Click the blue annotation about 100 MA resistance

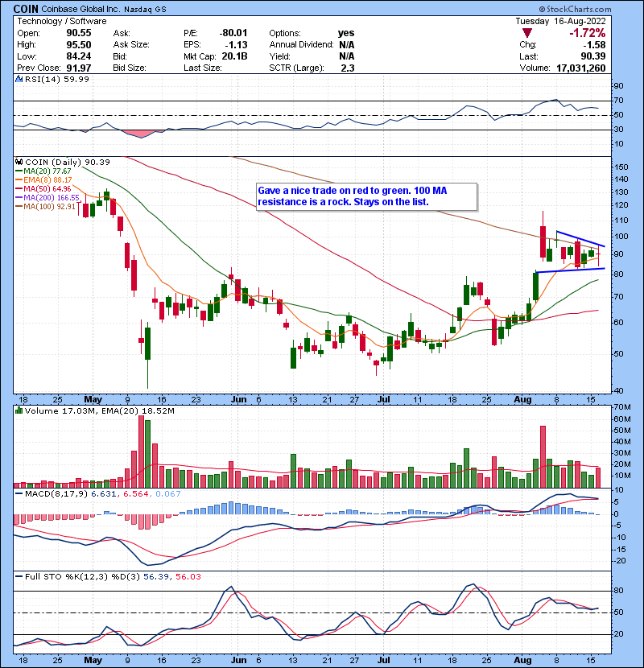coord(366,196)
